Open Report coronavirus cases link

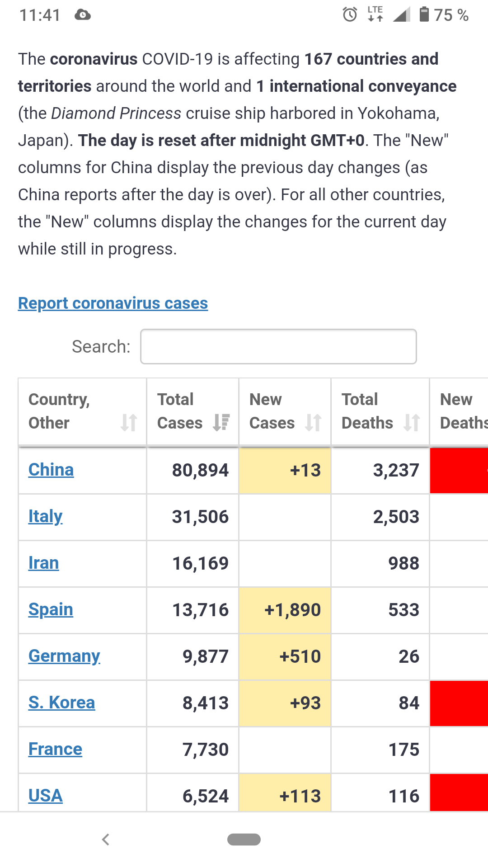click(113, 303)
